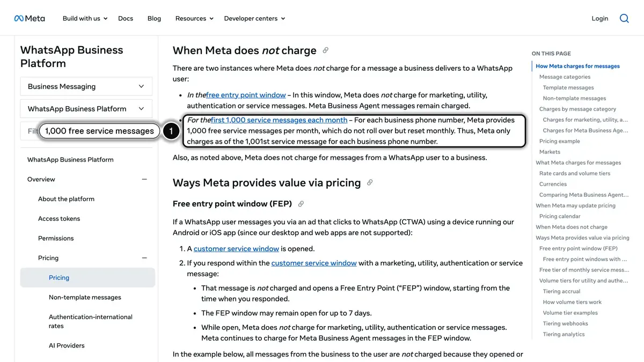The image size is (644, 362).
Task: Jump to Charges by message category
Action: (x=577, y=109)
